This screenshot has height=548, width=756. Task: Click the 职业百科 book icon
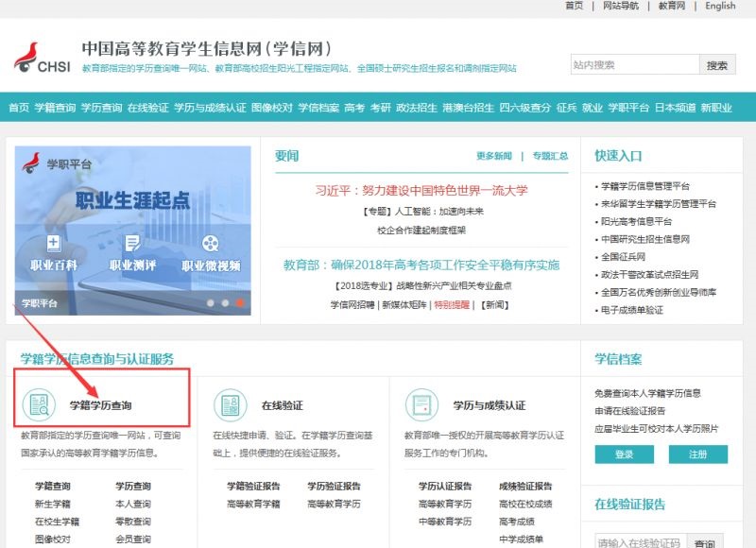(x=54, y=244)
